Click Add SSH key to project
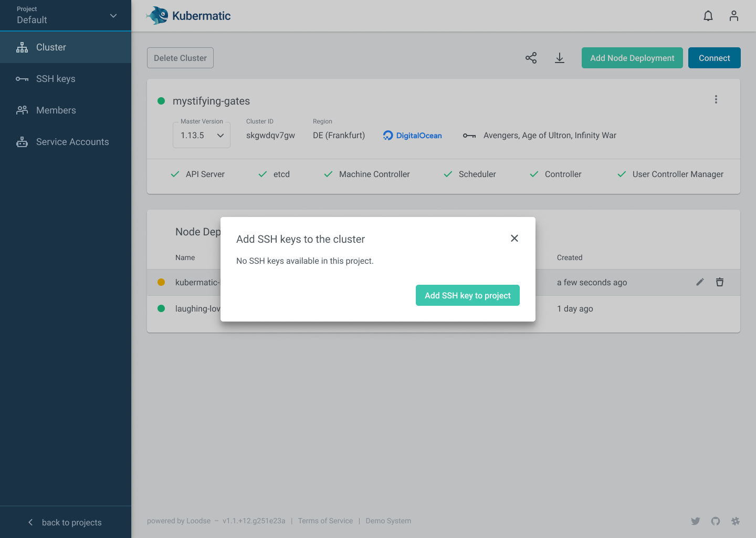 pos(467,295)
